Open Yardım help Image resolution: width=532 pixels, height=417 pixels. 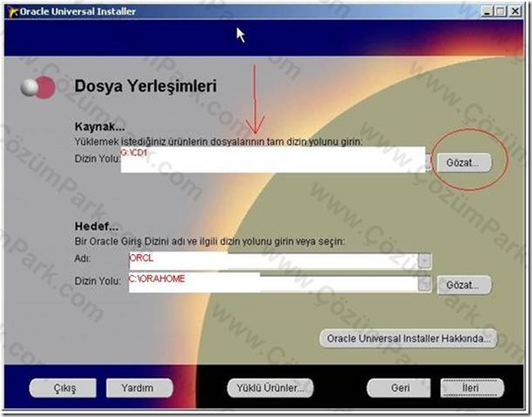(x=139, y=388)
